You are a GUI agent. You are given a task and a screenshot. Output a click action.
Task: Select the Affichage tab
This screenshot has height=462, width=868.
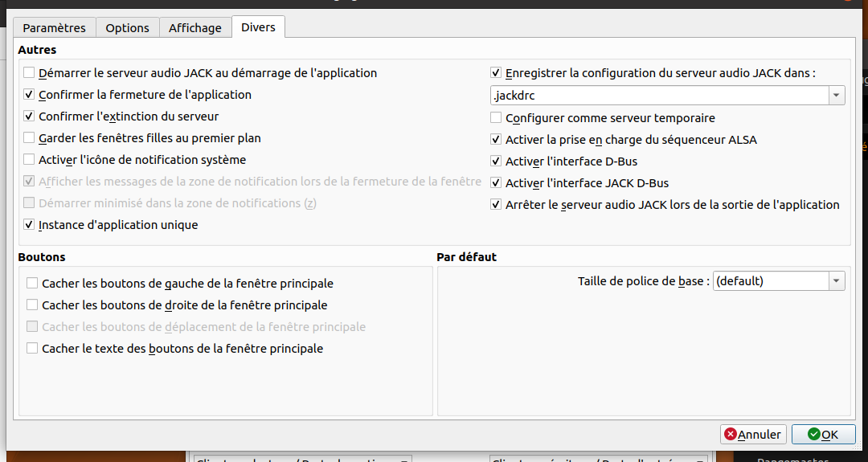pos(194,27)
